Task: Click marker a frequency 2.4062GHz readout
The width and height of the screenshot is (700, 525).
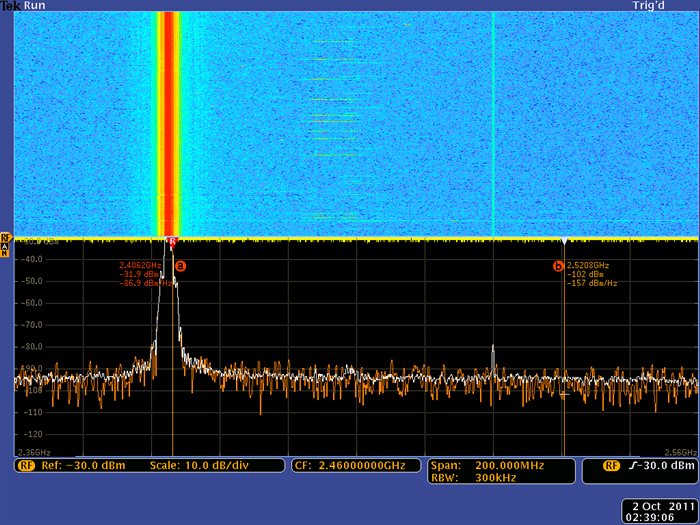Action: (x=140, y=265)
